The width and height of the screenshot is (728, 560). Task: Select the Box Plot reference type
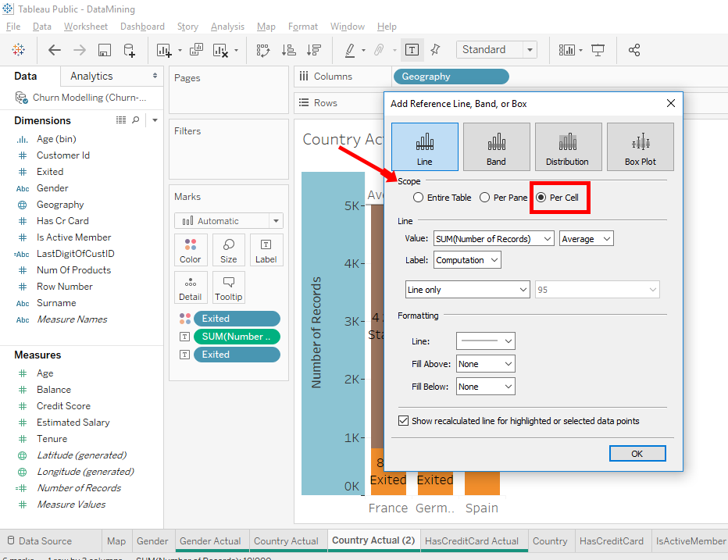click(640, 147)
